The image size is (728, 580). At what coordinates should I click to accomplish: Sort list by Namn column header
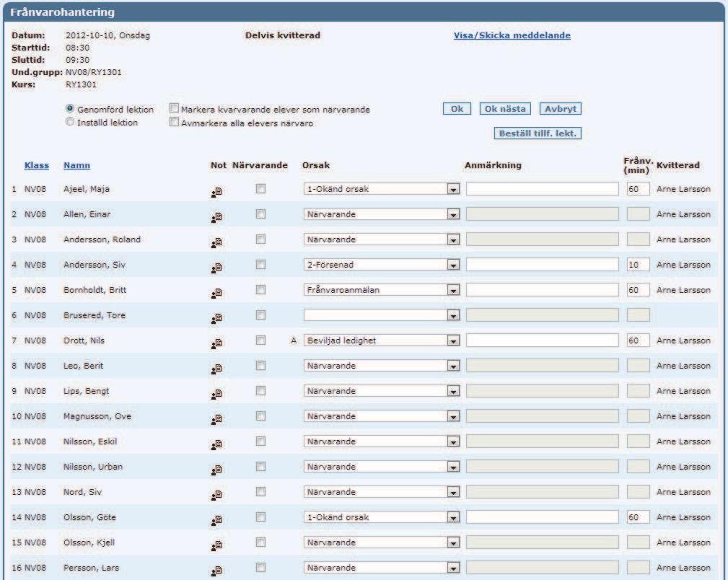[76, 165]
